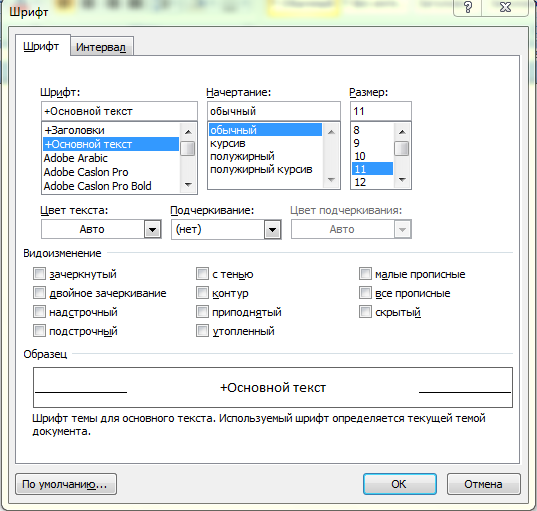Toggle приподнятый checkbox
The width and height of the screenshot is (537, 511).
(202, 312)
